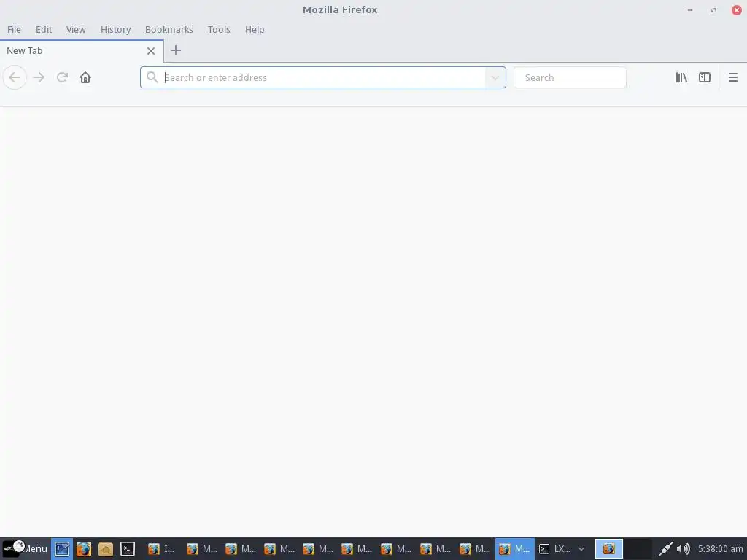Focus the Search or enter address field
The image size is (747, 560).
click(323, 77)
